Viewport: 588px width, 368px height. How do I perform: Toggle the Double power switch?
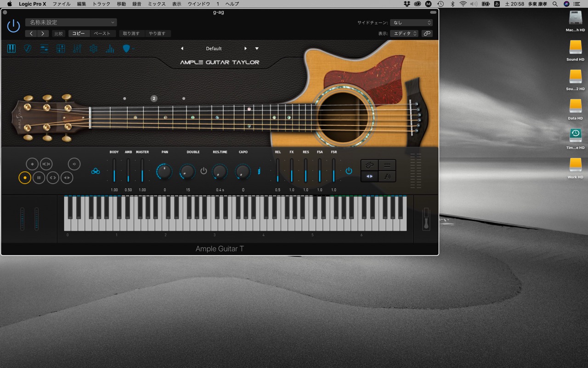(x=204, y=171)
